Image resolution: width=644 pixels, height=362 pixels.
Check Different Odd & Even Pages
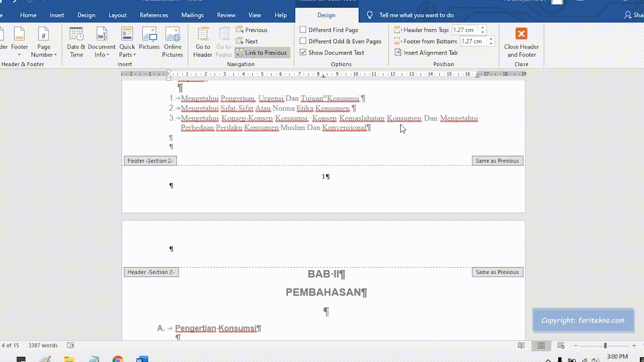click(303, 41)
